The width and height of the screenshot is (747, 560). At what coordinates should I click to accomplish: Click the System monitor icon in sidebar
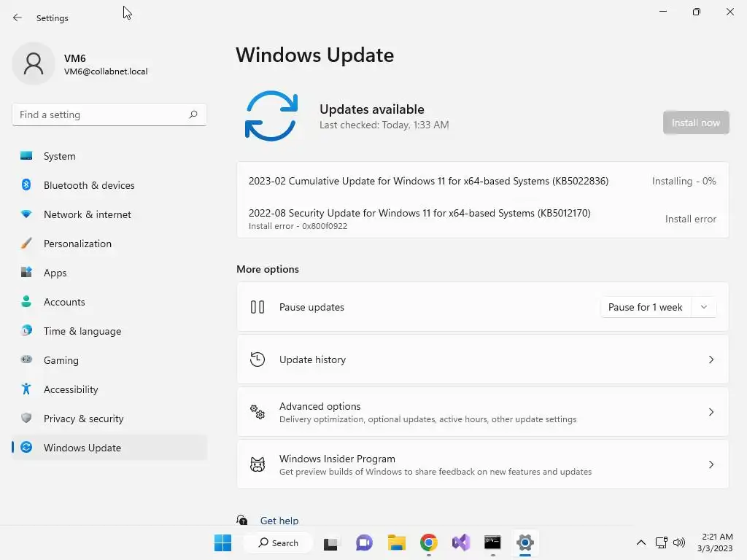pyautogui.click(x=26, y=156)
